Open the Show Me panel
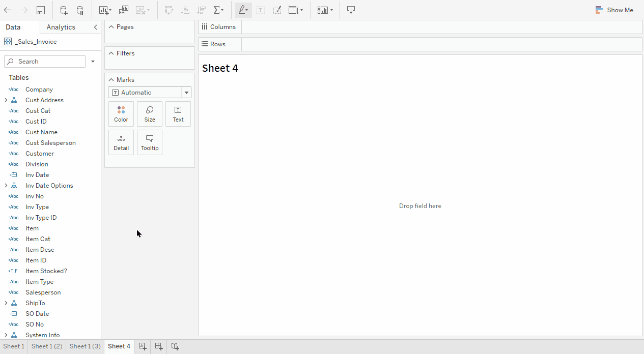 tap(614, 10)
